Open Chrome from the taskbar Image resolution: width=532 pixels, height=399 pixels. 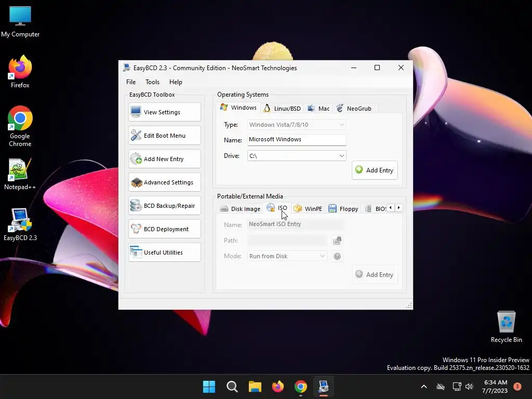tap(301, 387)
